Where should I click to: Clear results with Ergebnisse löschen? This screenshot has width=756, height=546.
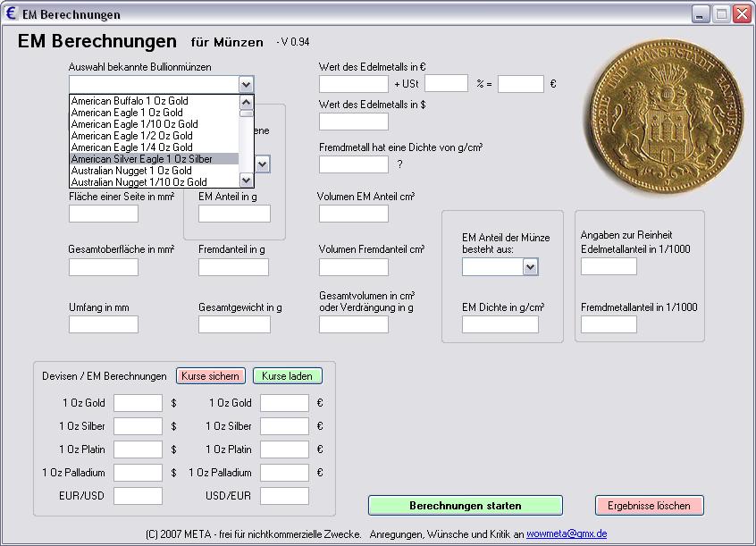tap(650, 506)
